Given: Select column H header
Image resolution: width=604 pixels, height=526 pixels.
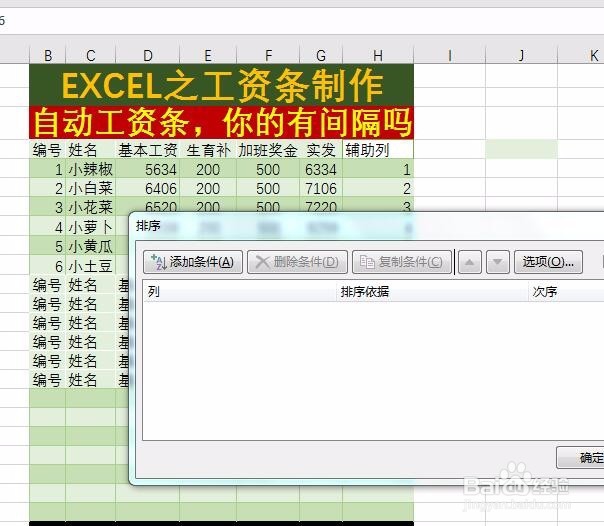Looking at the screenshot, I should coord(378,56).
